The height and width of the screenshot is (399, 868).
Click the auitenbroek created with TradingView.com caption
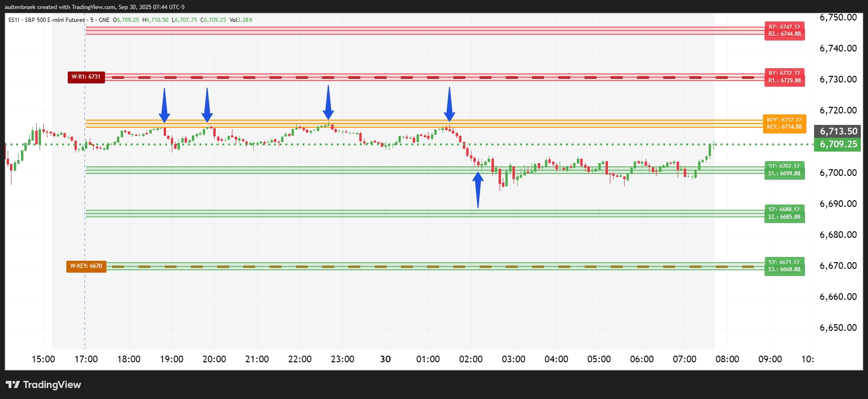pos(94,7)
